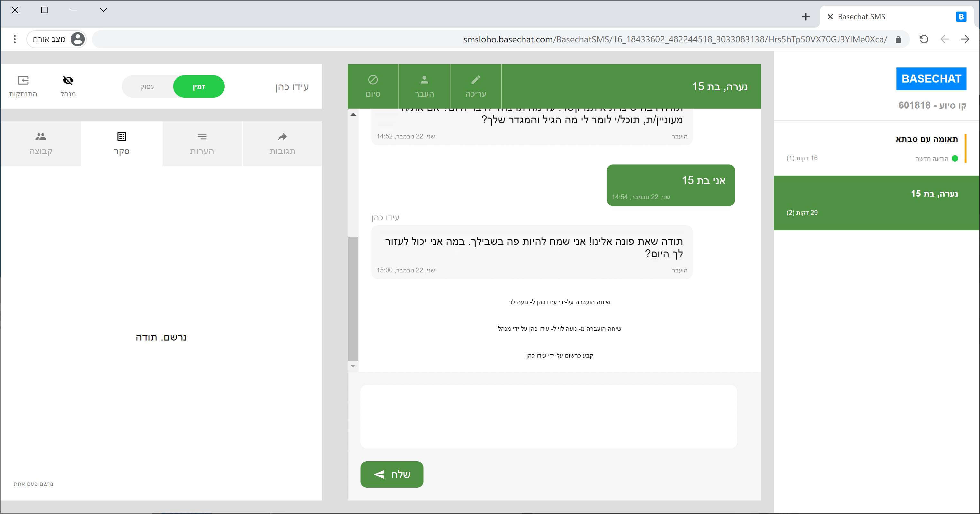Click the עריכה (edit) pencil icon

476,80
